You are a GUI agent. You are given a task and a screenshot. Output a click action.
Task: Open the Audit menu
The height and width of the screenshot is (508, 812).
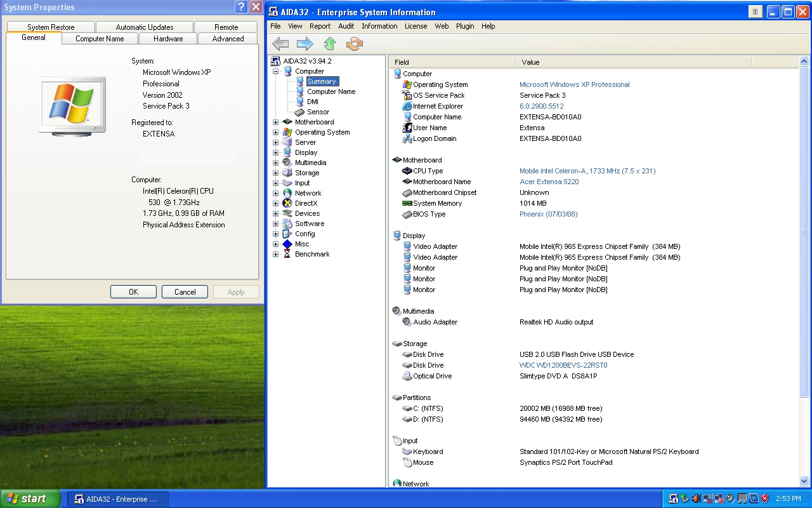click(346, 26)
